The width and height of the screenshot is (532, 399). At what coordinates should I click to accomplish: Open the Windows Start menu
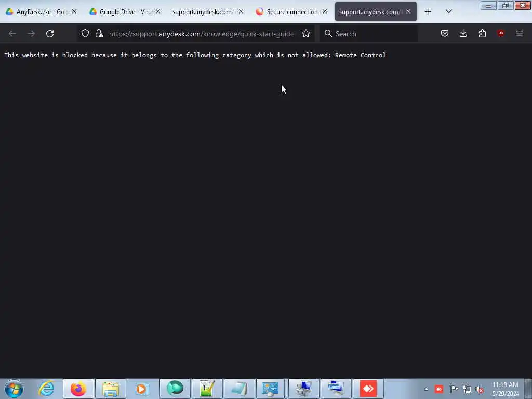click(14, 389)
